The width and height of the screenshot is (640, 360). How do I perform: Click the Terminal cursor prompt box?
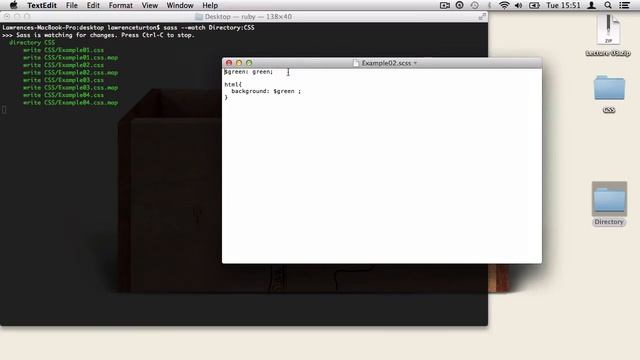4,109
